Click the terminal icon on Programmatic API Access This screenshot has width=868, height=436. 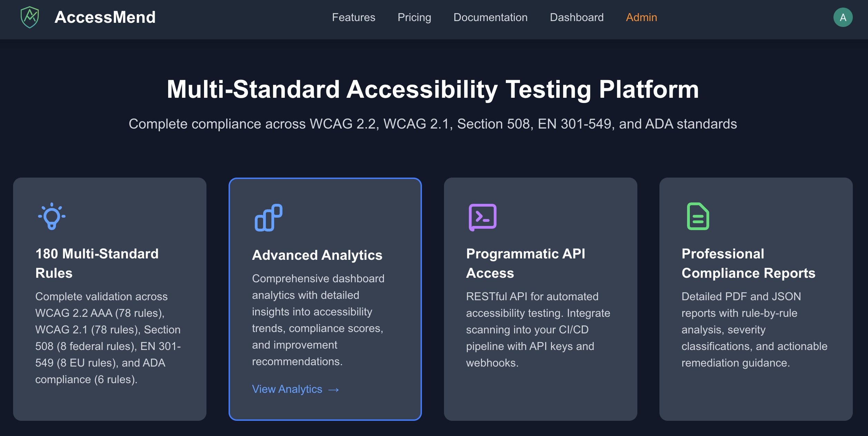point(483,217)
